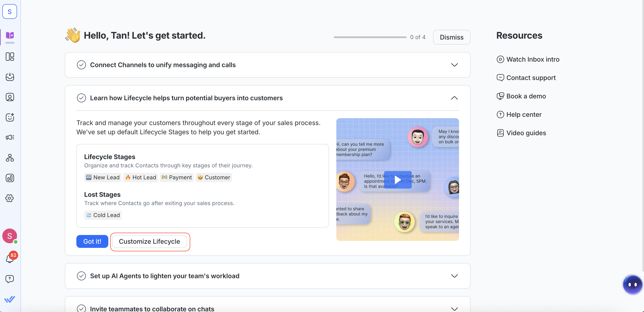The height and width of the screenshot is (312, 644).
Task: Open the Settings gear icon
Action: 10,198
